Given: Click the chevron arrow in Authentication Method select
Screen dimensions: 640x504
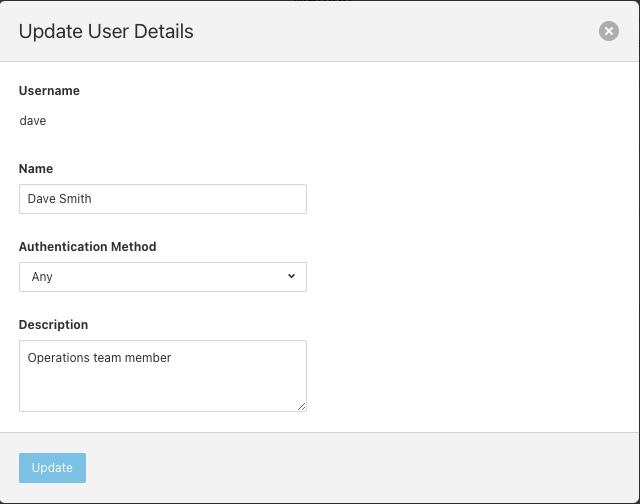Looking at the screenshot, I should click(291, 276).
